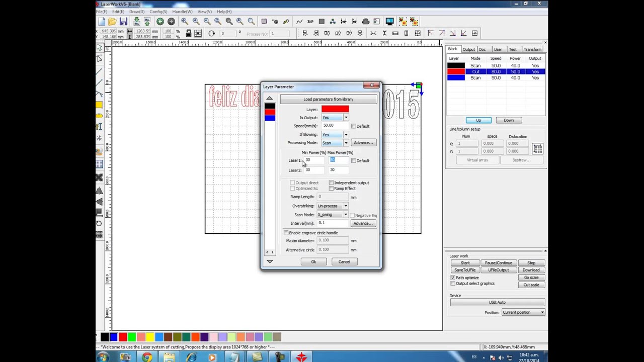This screenshot has height=362, width=644.
Task: Click the filled gray square toolbar icon
Action: point(321,22)
